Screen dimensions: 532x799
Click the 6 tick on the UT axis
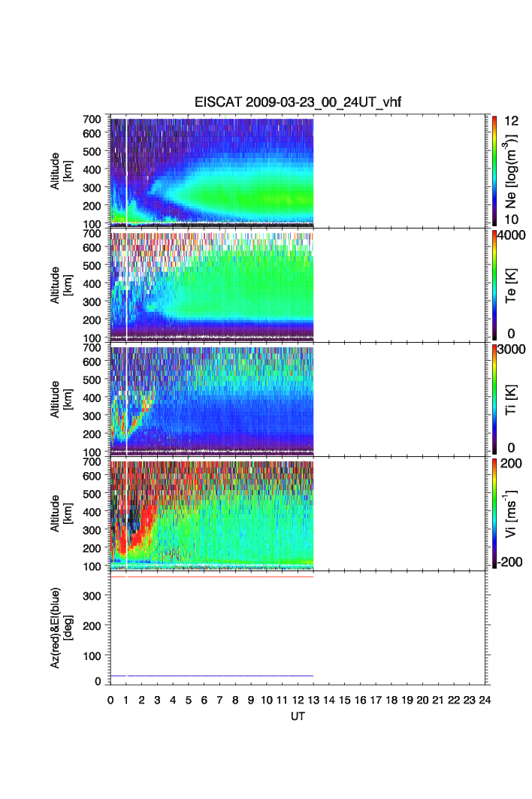(204, 700)
